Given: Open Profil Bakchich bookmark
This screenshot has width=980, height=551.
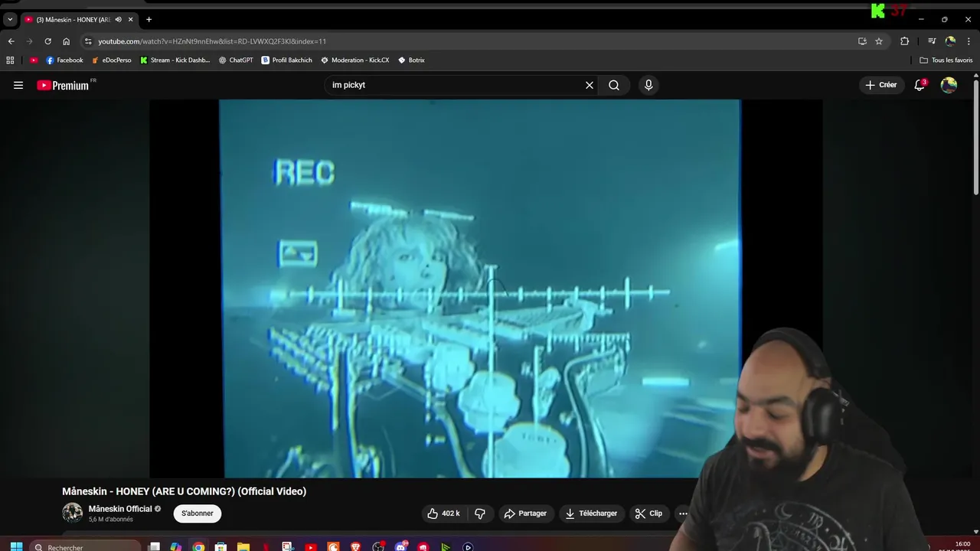Looking at the screenshot, I should (x=286, y=60).
